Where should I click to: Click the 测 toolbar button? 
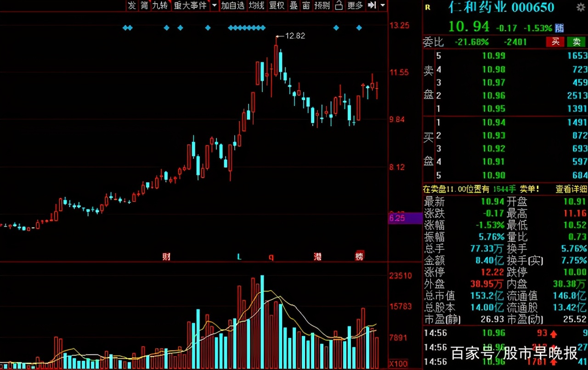click(145, 6)
